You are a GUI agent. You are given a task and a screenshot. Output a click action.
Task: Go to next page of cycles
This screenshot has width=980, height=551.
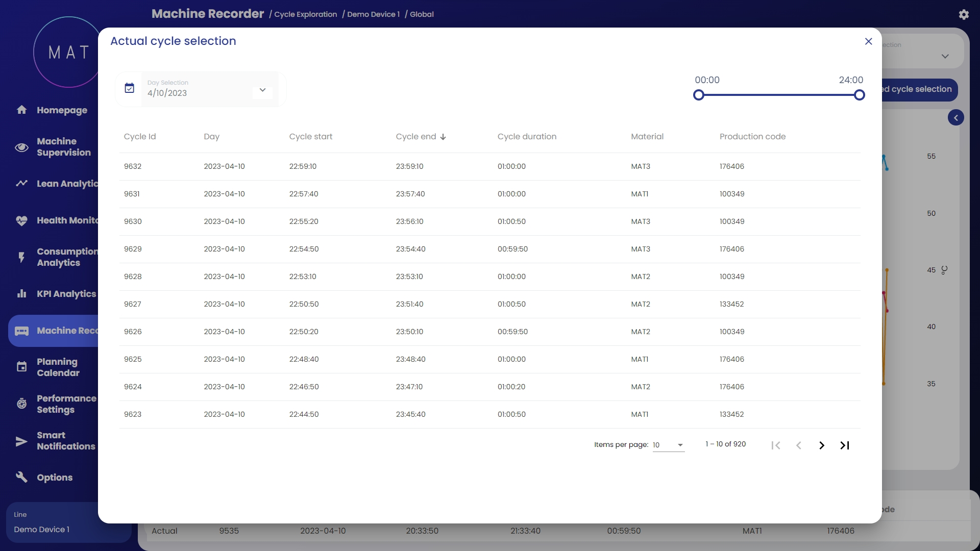tap(821, 445)
